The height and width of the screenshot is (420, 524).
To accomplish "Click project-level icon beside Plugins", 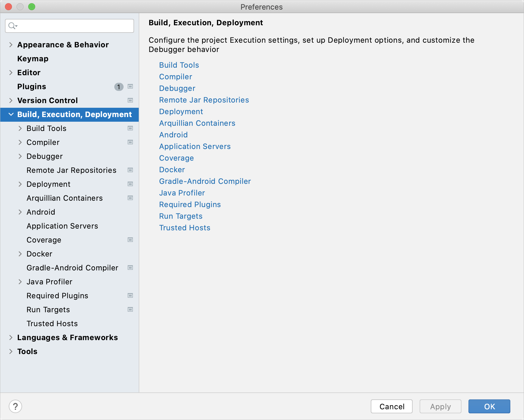I will click(x=130, y=86).
